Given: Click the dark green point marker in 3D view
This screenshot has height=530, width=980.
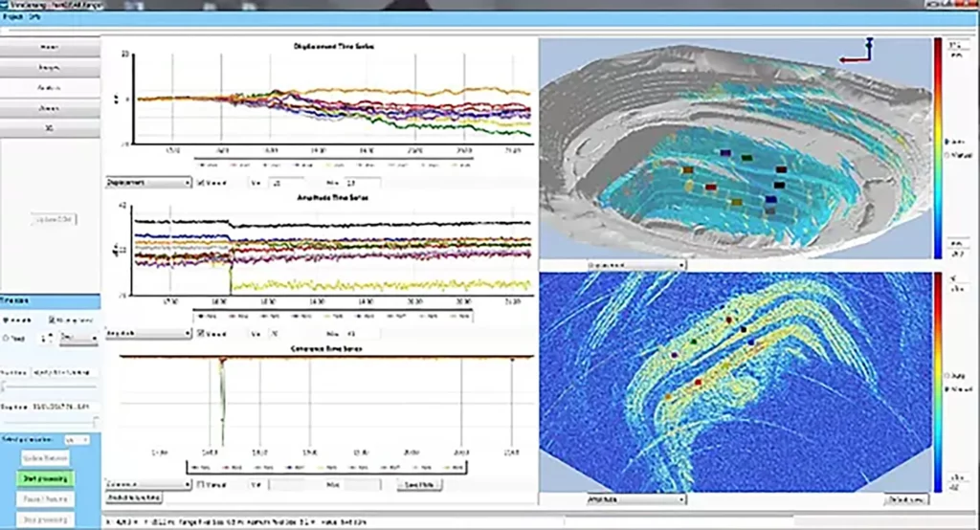Looking at the screenshot, I should 746,158.
